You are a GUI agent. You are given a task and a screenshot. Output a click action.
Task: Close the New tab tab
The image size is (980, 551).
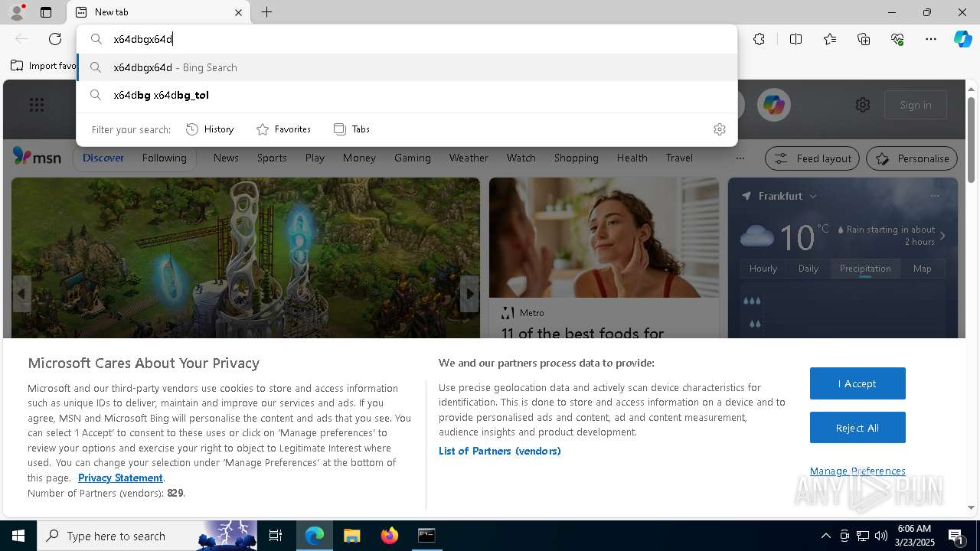pyautogui.click(x=238, y=12)
